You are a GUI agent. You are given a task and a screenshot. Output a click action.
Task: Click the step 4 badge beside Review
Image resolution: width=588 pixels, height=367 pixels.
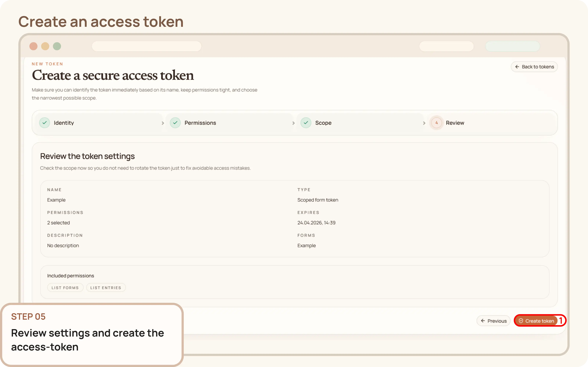pos(436,123)
